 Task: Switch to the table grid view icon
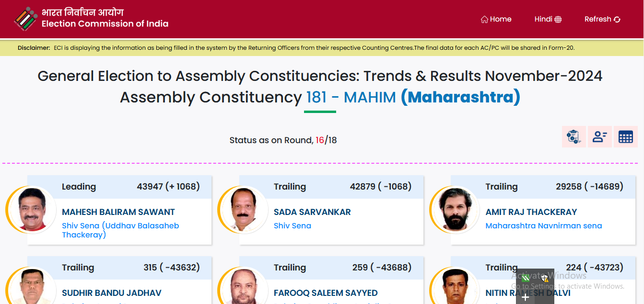(x=626, y=136)
